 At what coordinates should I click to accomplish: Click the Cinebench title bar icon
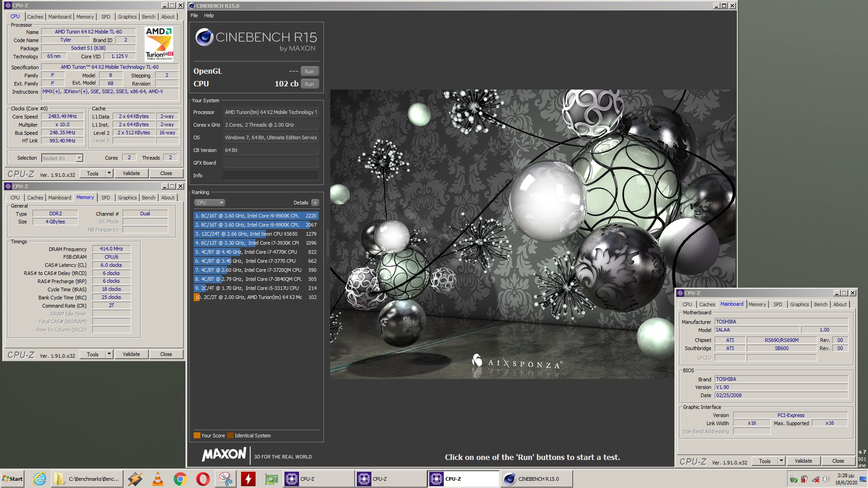pyautogui.click(x=192, y=6)
